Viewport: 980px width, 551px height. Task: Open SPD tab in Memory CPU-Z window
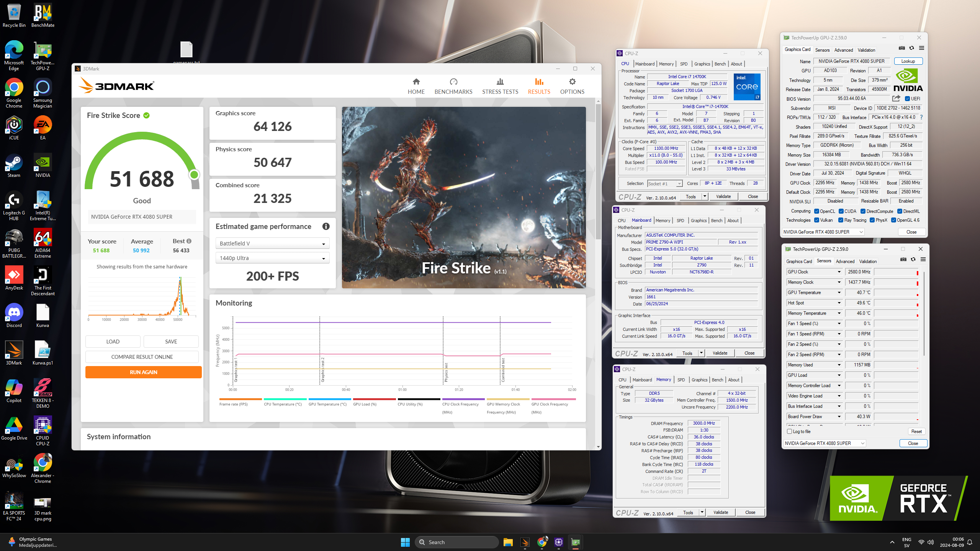[x=681, y=380]
